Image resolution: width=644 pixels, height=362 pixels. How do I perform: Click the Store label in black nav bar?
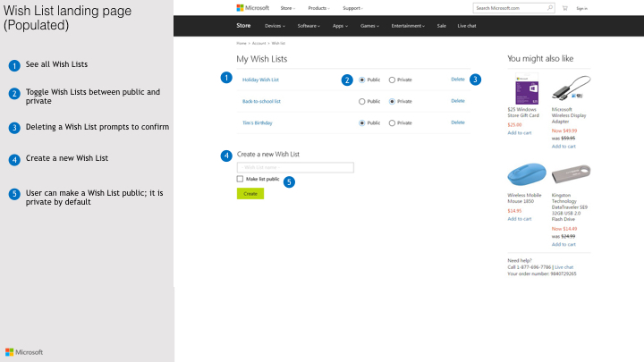243,25
